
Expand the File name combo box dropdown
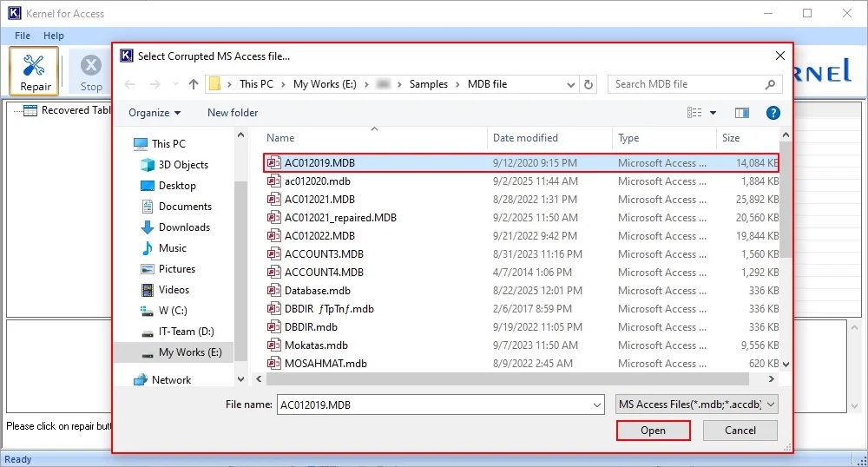coord(597,405)
